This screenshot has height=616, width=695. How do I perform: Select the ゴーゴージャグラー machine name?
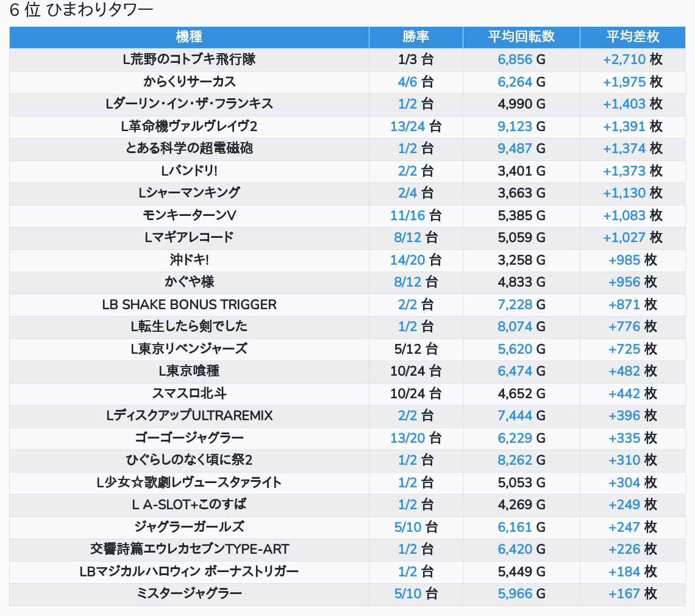point(189,438)
